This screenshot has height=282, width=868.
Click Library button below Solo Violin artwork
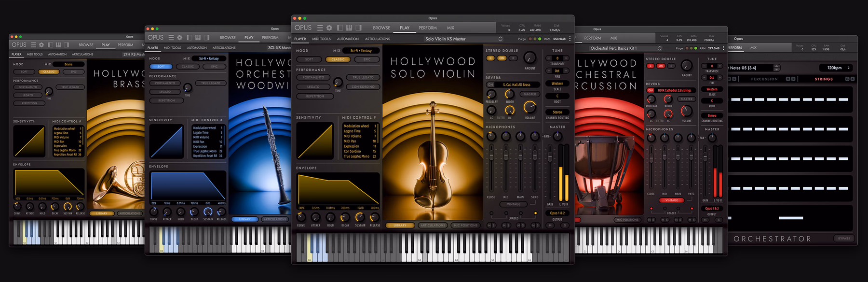point(400,226)
